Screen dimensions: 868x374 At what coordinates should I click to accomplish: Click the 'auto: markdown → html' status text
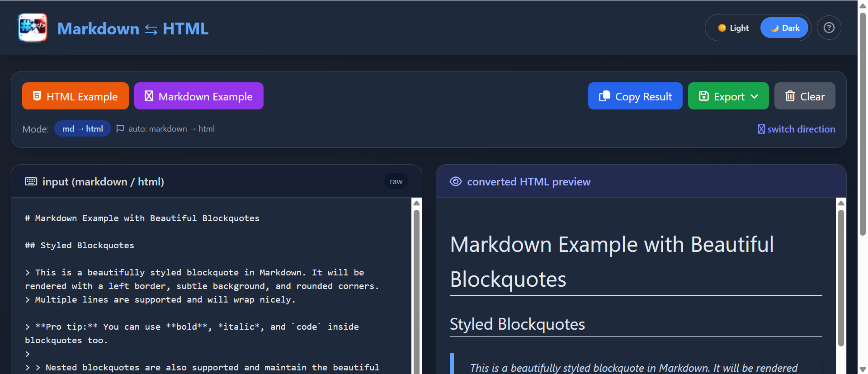pos(171,128)
